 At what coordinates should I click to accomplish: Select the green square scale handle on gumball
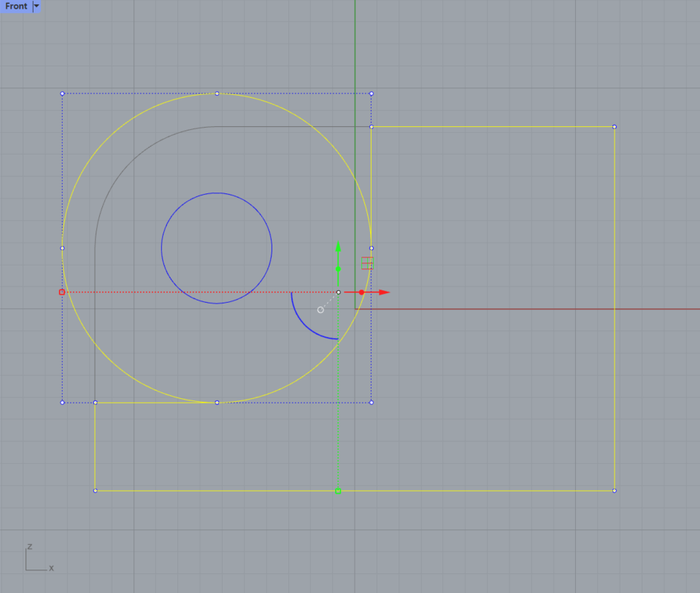click(x=338, y=491)
